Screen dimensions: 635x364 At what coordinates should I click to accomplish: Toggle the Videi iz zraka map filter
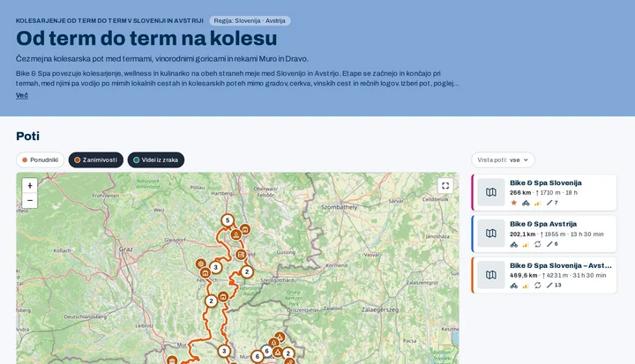click(156, 160)
